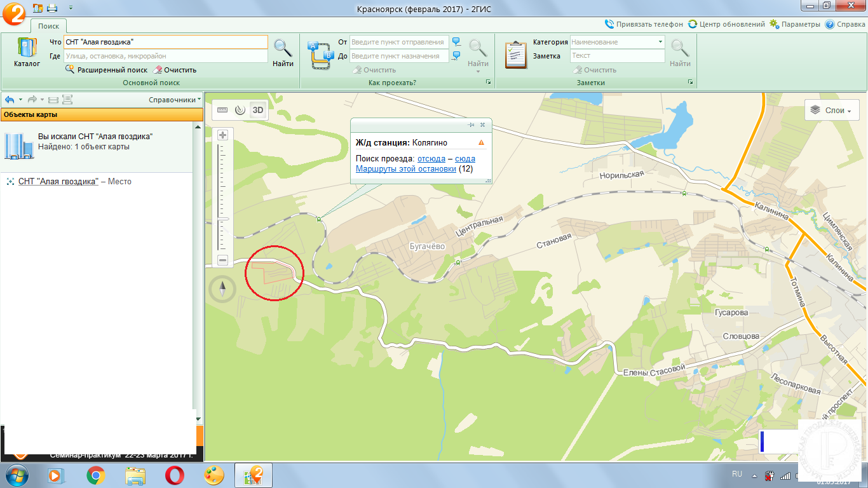Pick departure point with the От map pin icon
This screenshot has height=488, width=868.
(x=456, y=42)
